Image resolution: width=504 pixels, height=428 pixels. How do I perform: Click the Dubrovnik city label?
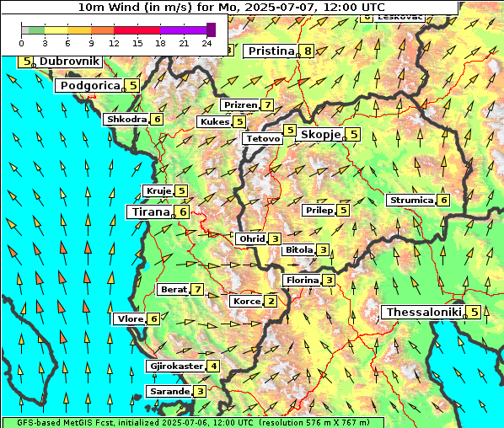69,61
